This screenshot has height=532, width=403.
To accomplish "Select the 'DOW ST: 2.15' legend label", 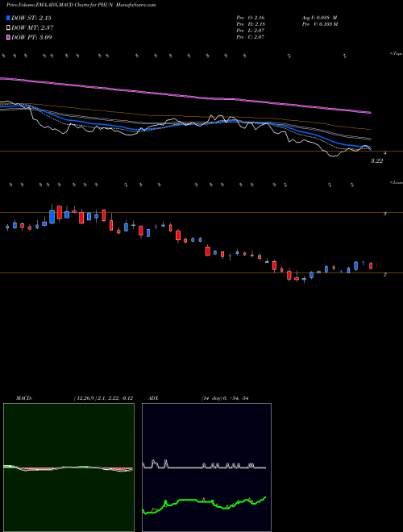I will pos(31,18).
